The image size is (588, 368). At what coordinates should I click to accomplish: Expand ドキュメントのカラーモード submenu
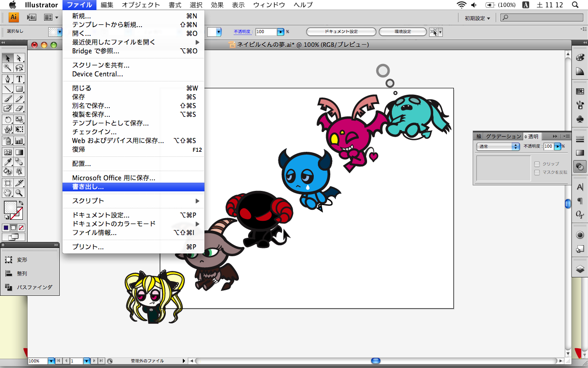(x=133, y=224)
